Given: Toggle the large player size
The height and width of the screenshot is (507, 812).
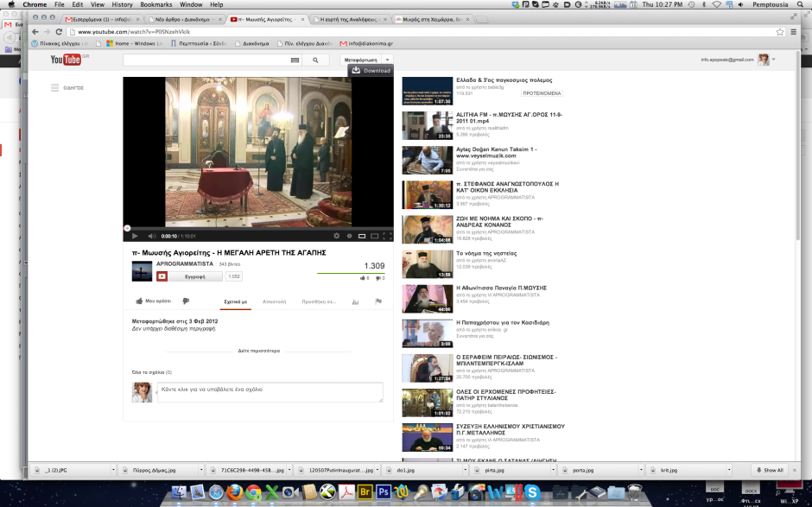Looking at the screenshot, I should pyautogui.click(x=374, y=235).
